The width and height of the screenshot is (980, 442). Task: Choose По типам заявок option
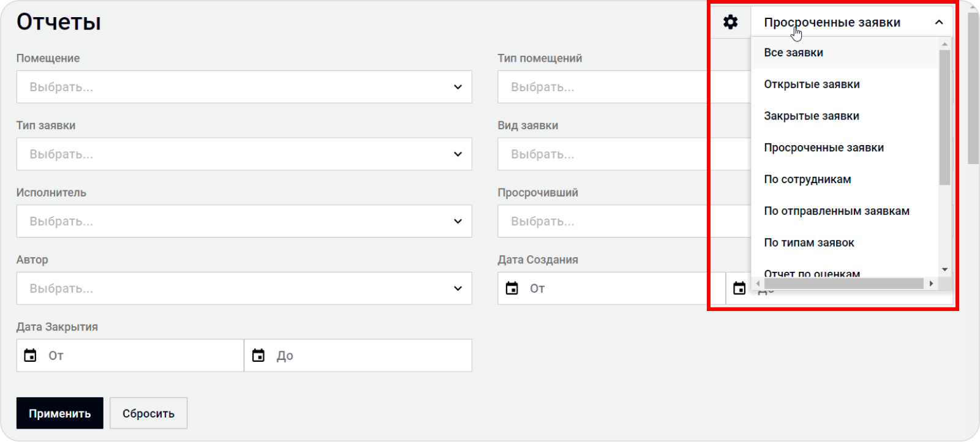[809, 243]
